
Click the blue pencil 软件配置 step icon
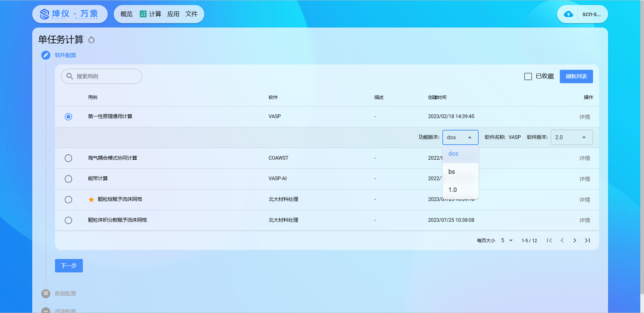pyautogui.click(x=46, y=55)
